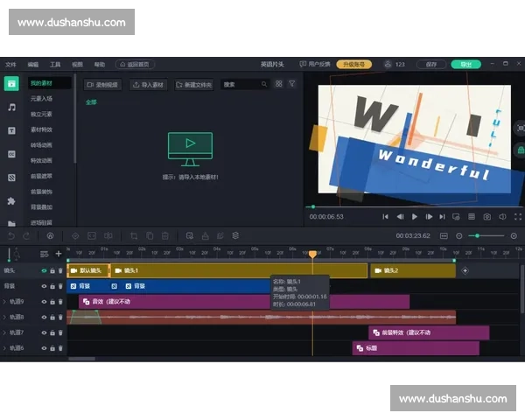This screenshot has height=420, width=525.
Task: Open the 文件 menu
Action: pyautogui.click(x=10, y=65)
